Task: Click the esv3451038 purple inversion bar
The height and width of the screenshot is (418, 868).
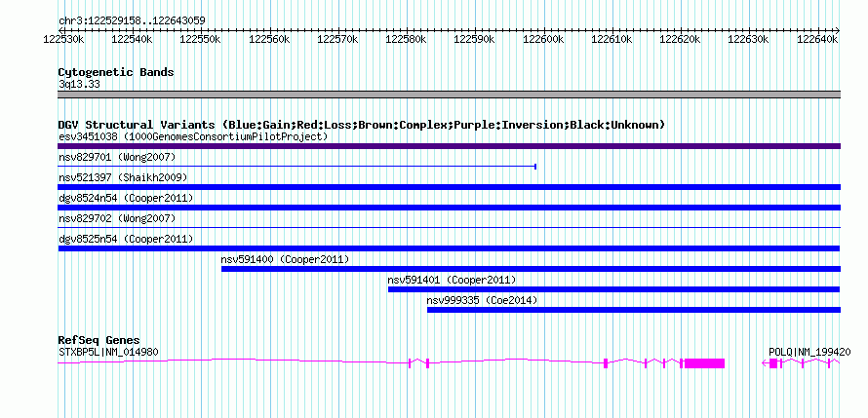Action: click(x=449, y=146)
